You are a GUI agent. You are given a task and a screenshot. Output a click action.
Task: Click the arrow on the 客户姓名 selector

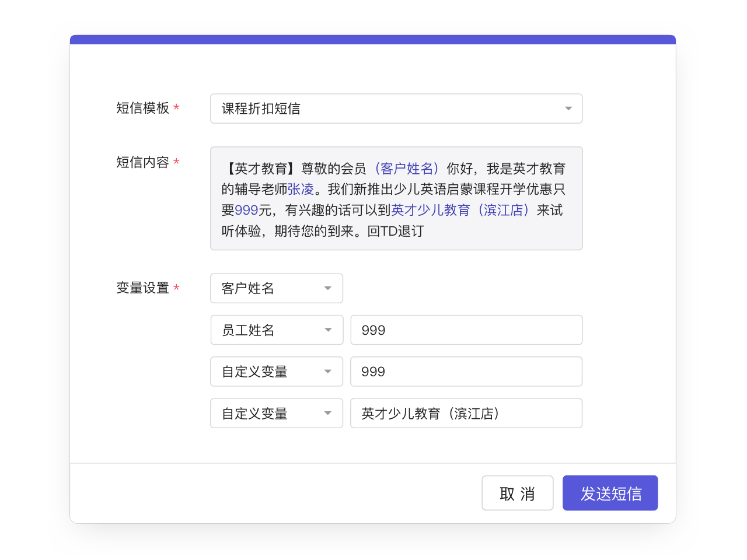[327, 288]
